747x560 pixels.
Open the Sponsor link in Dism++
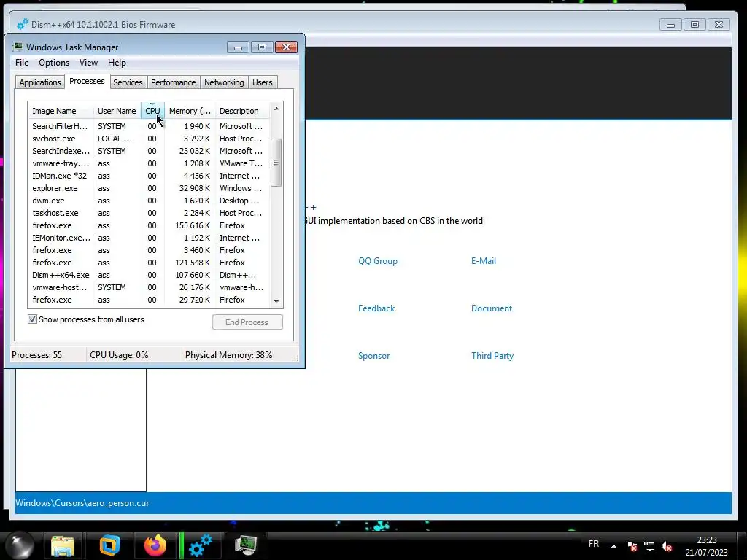[x=374, y=356]
